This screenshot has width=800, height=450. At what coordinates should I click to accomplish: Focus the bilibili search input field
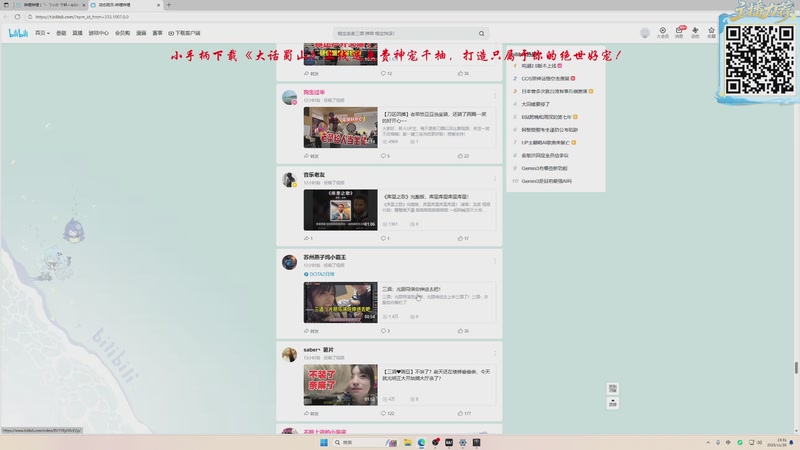point(406,33)
